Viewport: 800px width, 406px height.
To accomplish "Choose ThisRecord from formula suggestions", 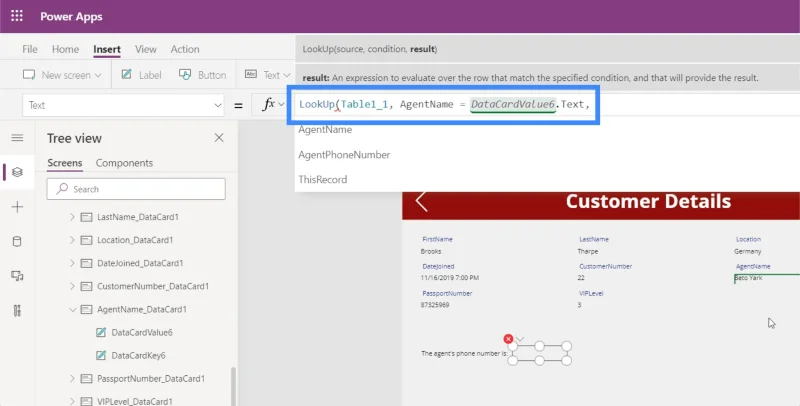I will point(322,180).
